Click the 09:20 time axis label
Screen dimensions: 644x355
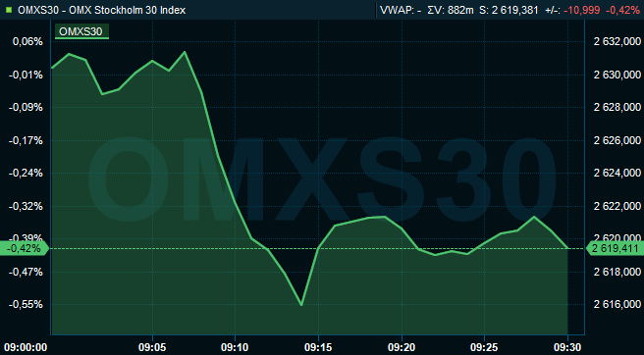pyautogui.click(x=402, y=347)
